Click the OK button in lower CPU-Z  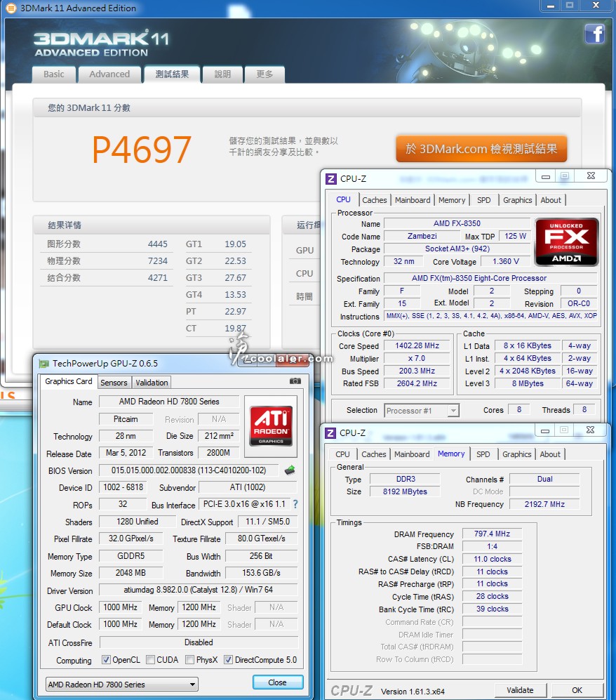coord(577,690)
